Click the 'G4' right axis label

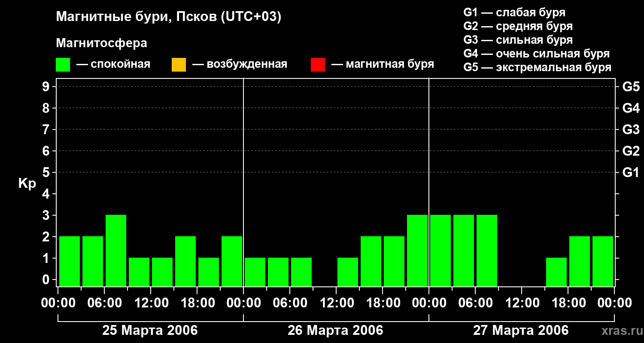[631, 108]
